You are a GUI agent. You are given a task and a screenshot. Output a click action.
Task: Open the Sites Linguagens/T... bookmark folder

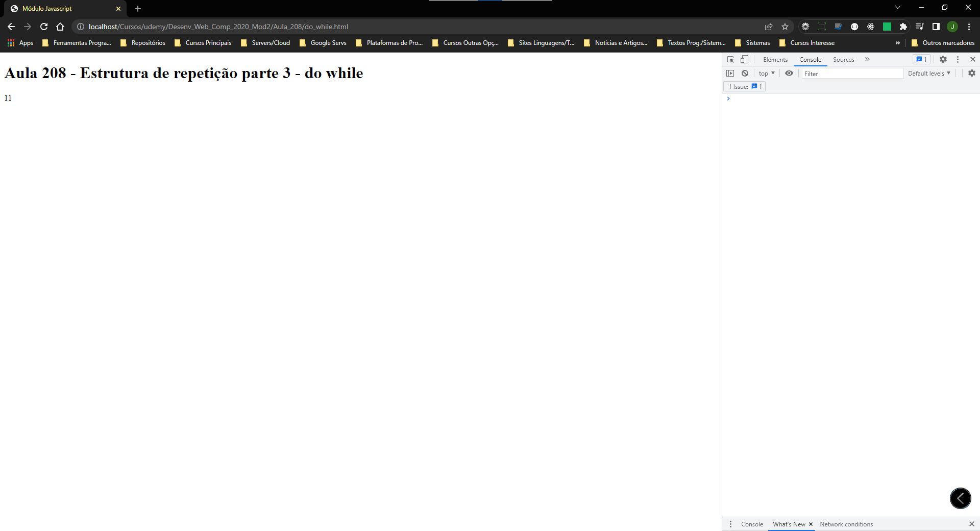541,43
